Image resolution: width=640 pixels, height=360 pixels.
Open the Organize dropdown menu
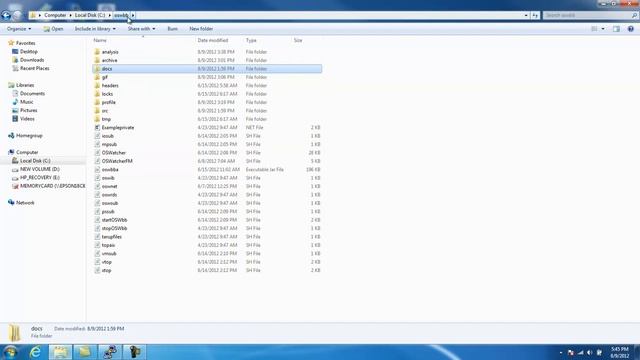pos(19,29)
